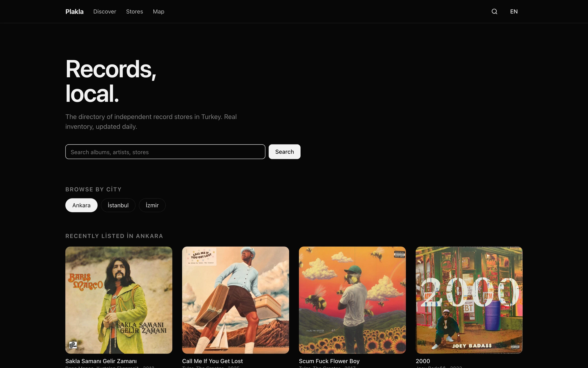Screen dimensions: 588x368
Task: Open the Discover menu item
Action: [x=105, y=12]
